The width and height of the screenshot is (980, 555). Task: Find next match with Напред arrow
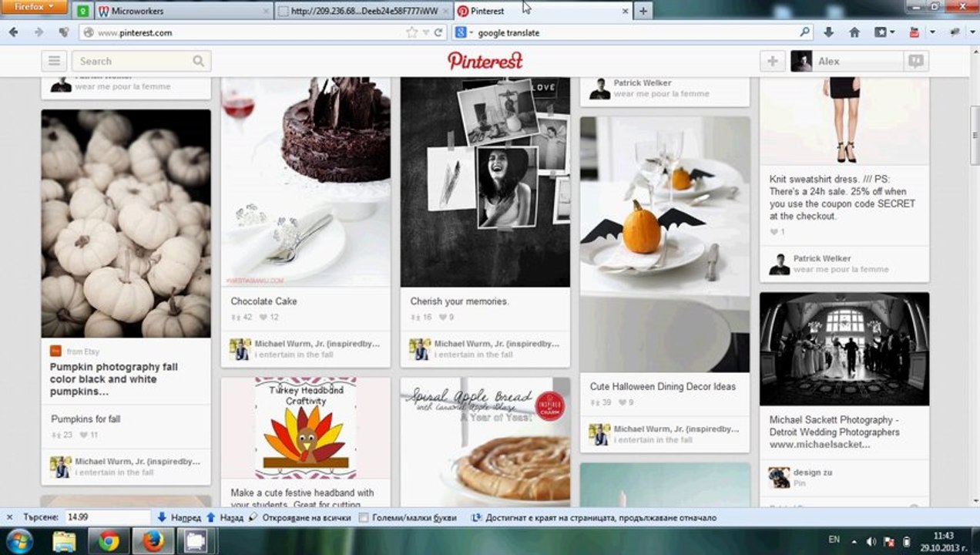point(180,518)
